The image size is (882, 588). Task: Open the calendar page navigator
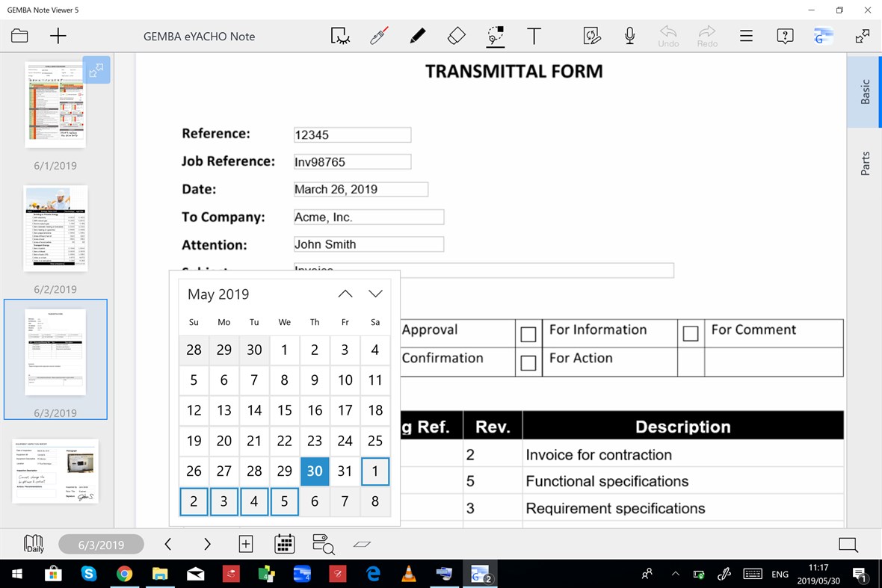click(x=285, y=544)
